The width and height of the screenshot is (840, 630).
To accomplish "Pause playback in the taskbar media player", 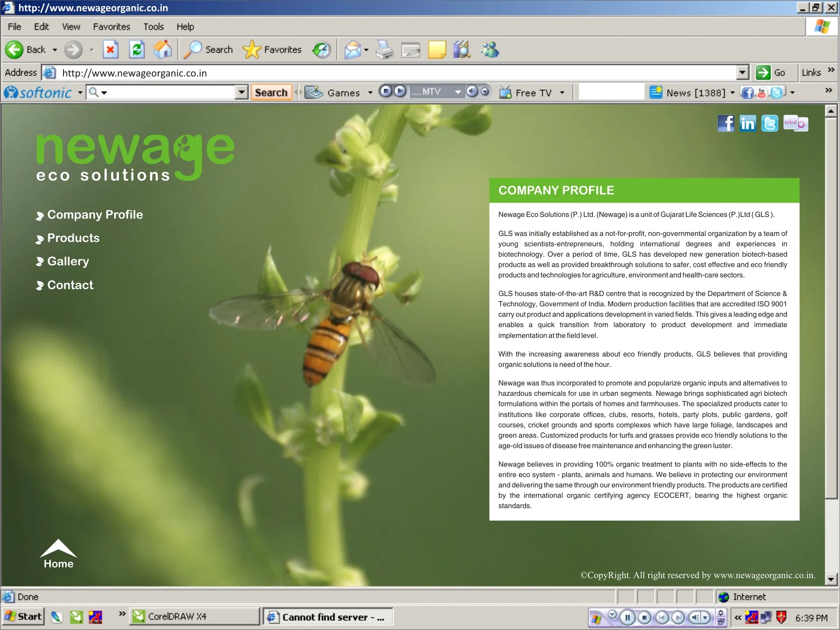I will pos(627,618).
